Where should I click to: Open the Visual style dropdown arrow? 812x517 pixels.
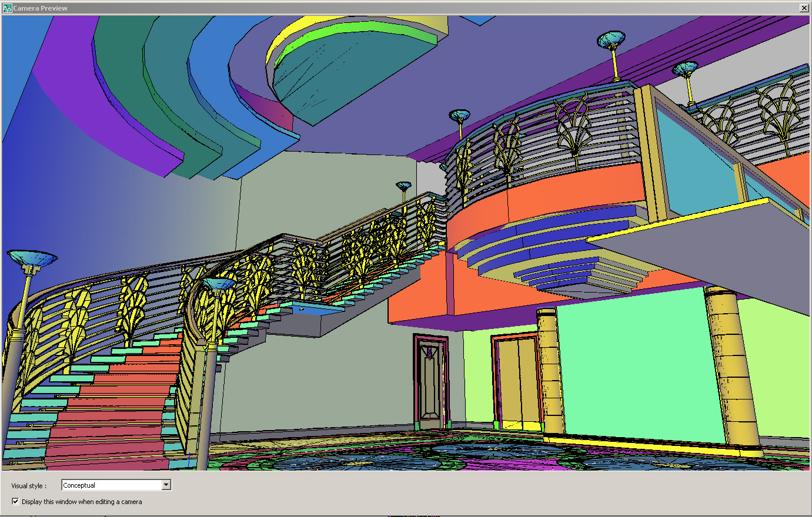click(x=166, y=485)
